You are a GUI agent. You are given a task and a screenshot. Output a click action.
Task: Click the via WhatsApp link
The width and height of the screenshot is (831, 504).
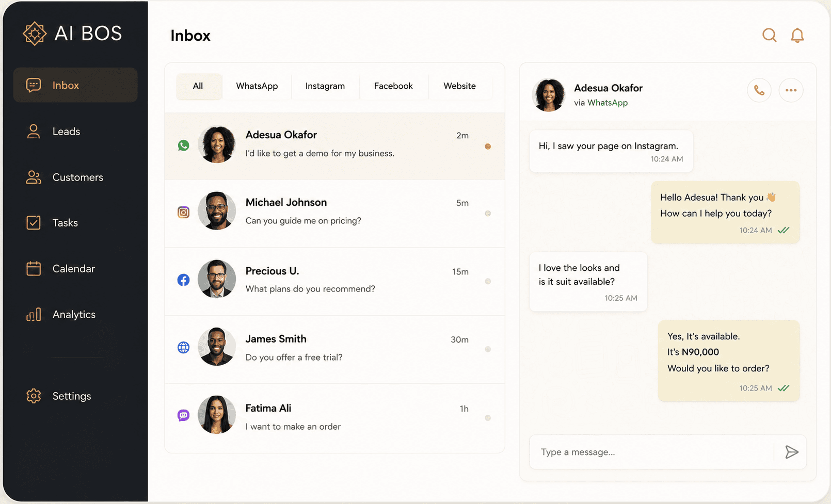(601, 103)
